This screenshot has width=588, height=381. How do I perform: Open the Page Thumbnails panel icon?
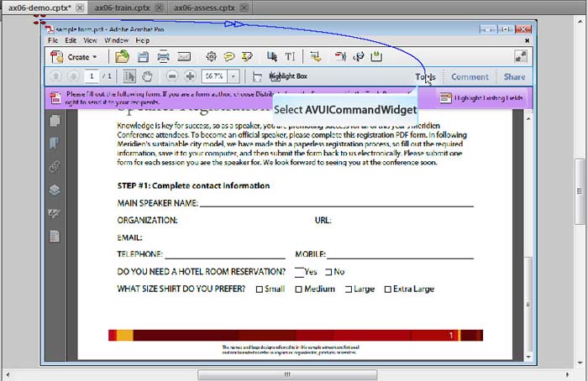pyautogui.click(x=55, y=121)
